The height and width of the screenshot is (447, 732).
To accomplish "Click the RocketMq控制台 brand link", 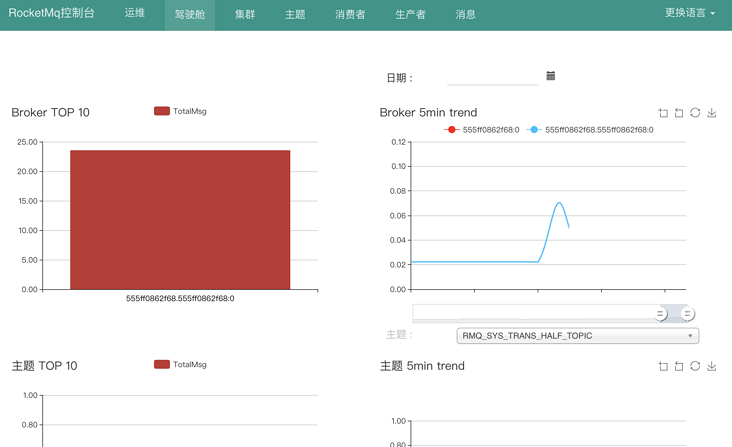I will click(51, 13).
